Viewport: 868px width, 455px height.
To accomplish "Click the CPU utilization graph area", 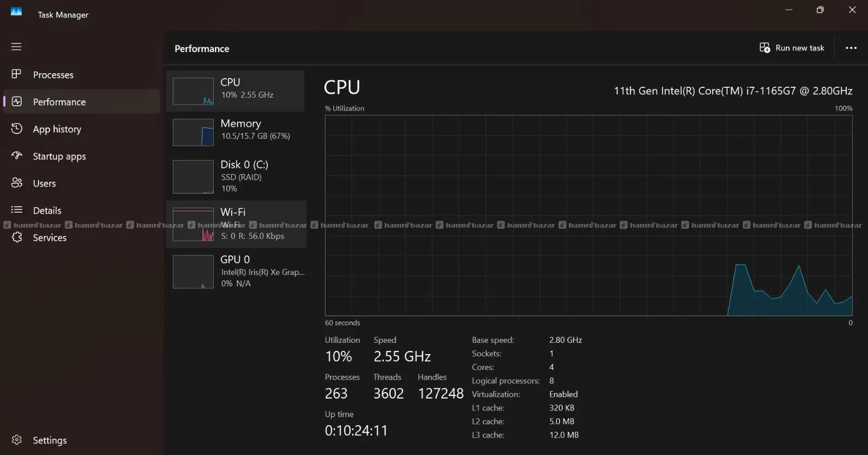I will click(x=589, y=215).
